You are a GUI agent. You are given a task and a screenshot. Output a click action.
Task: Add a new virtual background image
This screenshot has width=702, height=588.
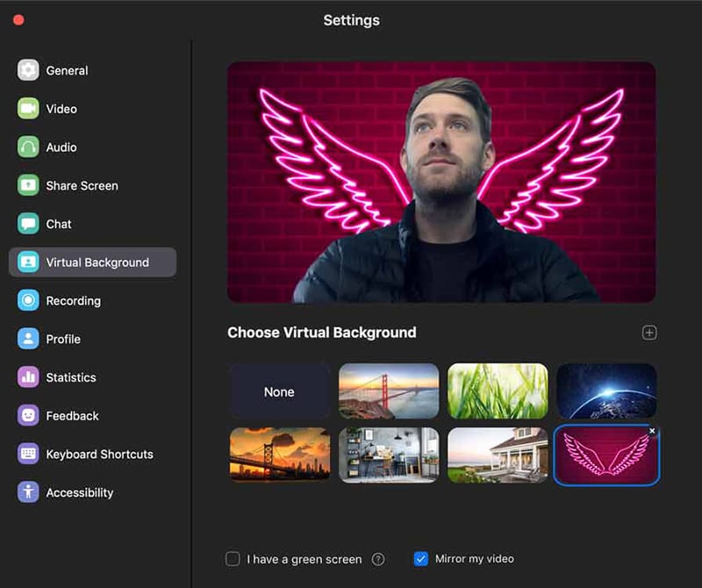click(x=649, y=333)
